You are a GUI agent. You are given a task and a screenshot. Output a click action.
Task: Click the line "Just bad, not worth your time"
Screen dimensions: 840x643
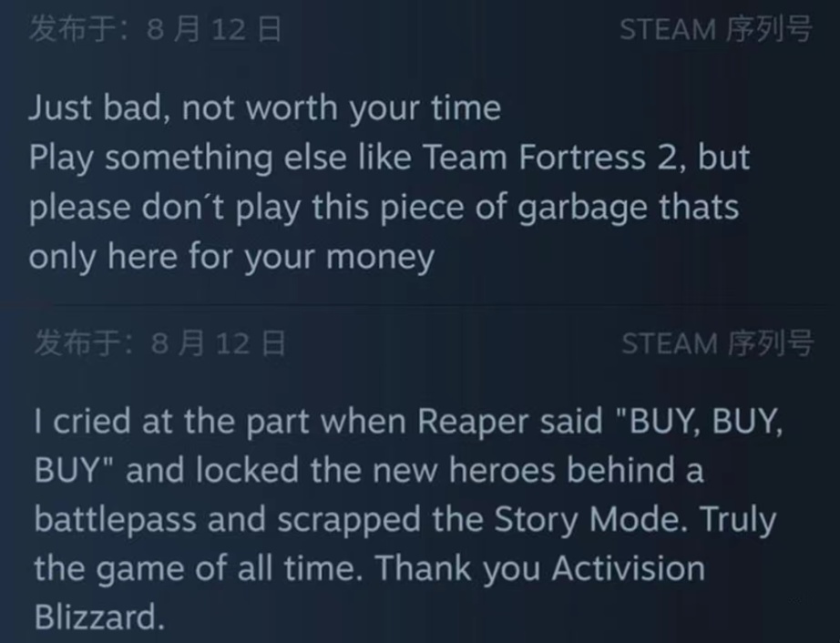264,109
